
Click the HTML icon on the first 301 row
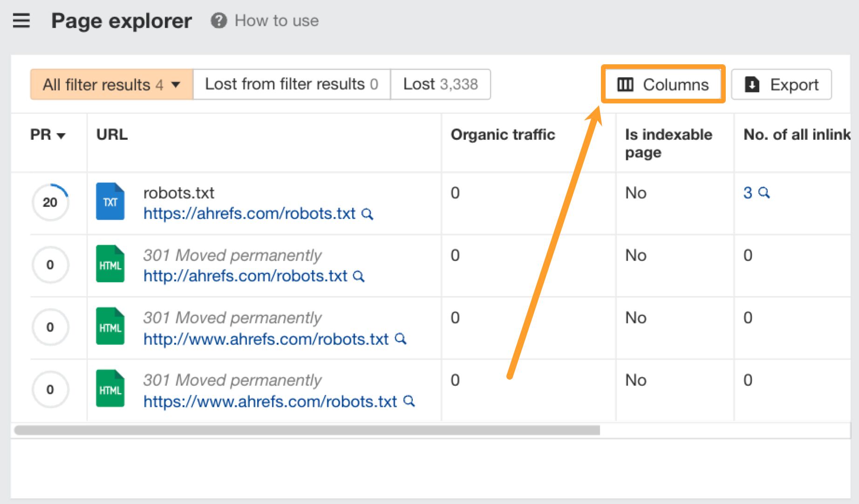tap(110, 264)
